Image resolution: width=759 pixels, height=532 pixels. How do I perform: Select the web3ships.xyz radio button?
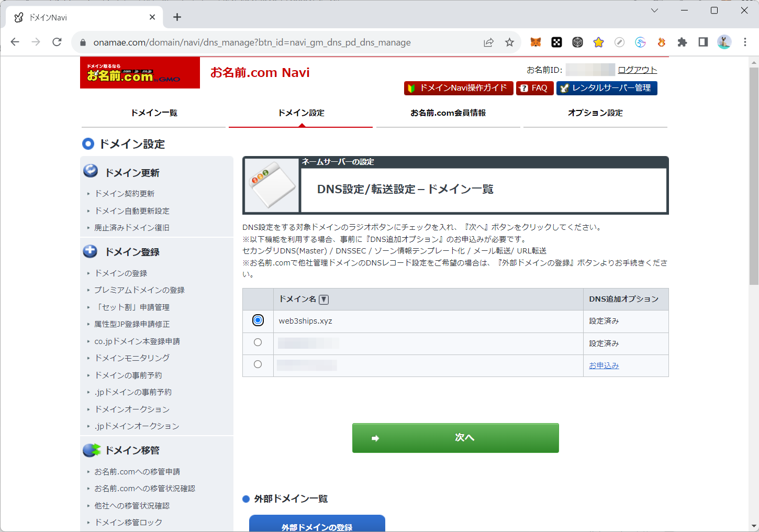[258, 320]
